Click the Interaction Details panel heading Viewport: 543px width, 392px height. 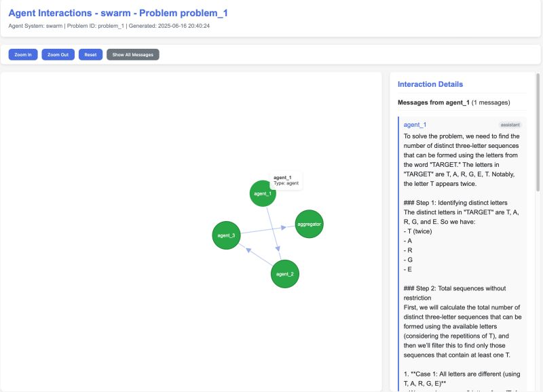432,83
